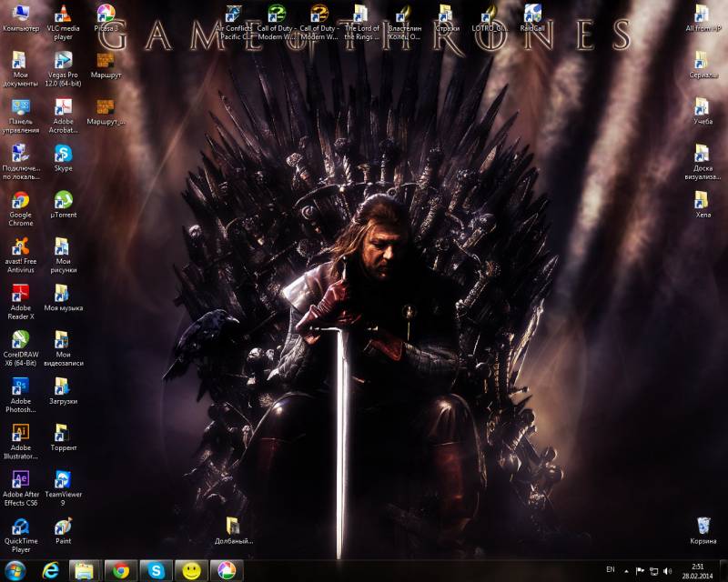This screenshot has height=582, width=728.
Task: Open Windows Explorer from the taskbar
Action: point(84,571)
